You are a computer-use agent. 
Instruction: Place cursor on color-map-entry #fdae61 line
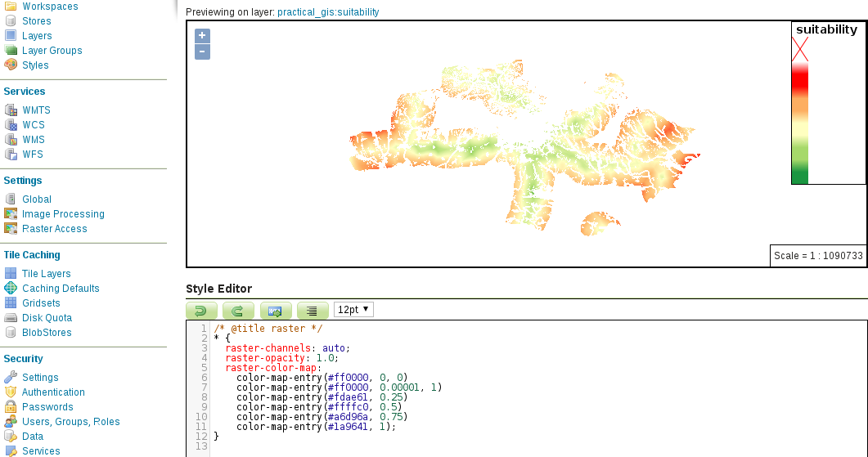click(x=322, y=397)
